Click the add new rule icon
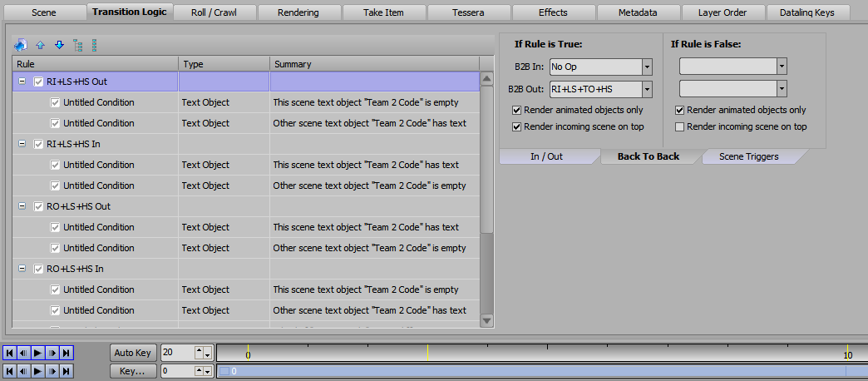The image size is (868, 381). pos(21,45)
